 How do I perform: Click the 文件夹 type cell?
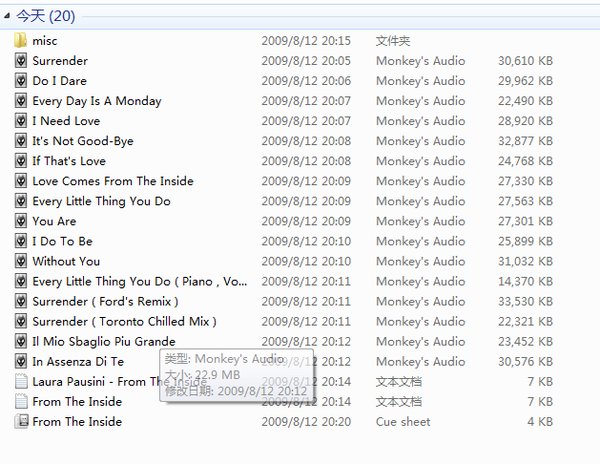pos(393,41)
